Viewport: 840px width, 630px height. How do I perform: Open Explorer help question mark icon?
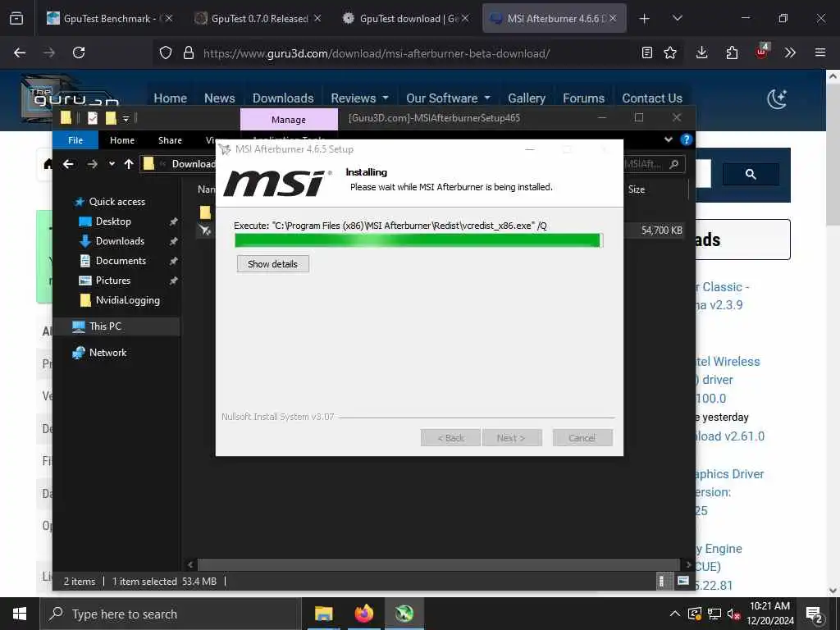pos(686,139)
